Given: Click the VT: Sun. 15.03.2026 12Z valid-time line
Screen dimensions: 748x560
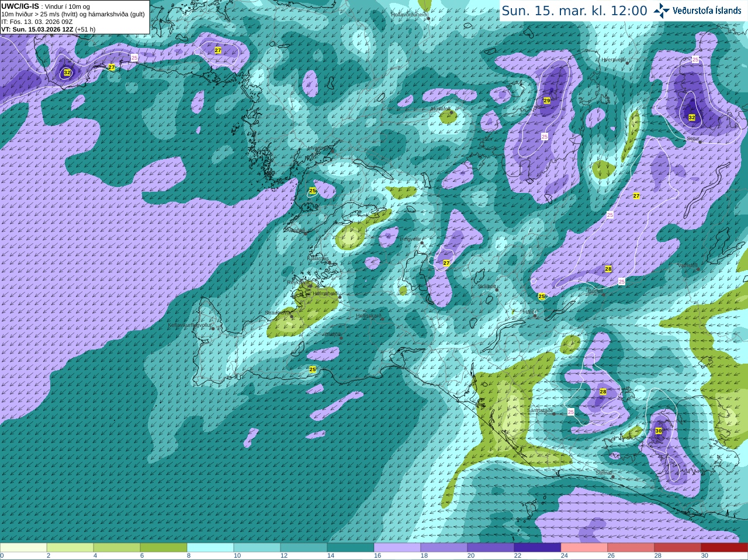Looking at the screenshot, I should [x=48, y=29].
